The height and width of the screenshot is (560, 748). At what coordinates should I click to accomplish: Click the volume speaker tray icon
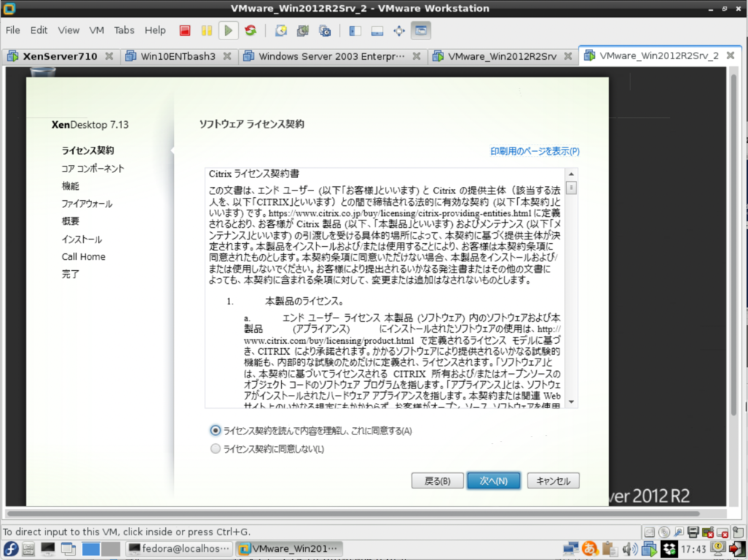pos(630,549)
